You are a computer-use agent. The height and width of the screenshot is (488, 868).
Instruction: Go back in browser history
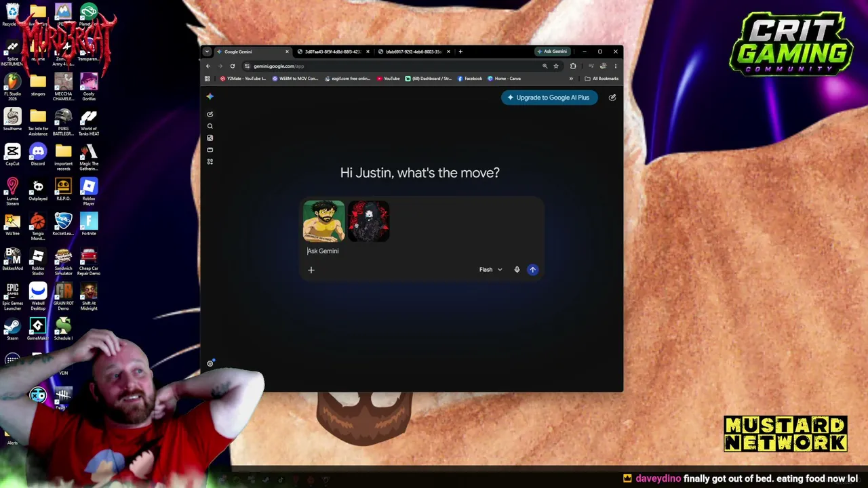(x=209, y=66)
